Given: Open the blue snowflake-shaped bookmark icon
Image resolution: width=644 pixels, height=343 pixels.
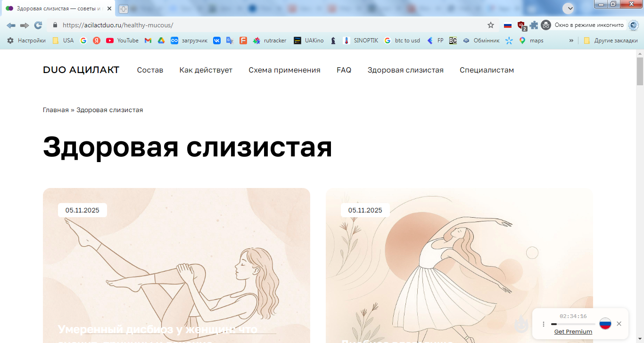Looking at the screenshot, I should pyautogui.click(x=509, y=41).
